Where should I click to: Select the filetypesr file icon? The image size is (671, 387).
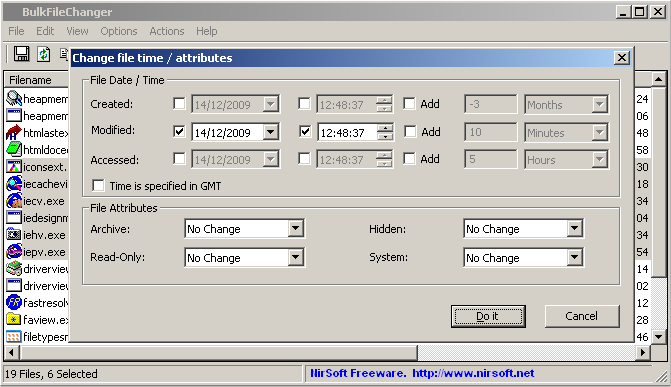(14, 337)
